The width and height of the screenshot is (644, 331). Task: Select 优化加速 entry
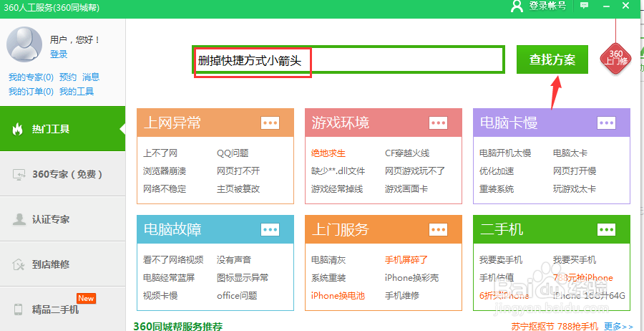(497, 171)
